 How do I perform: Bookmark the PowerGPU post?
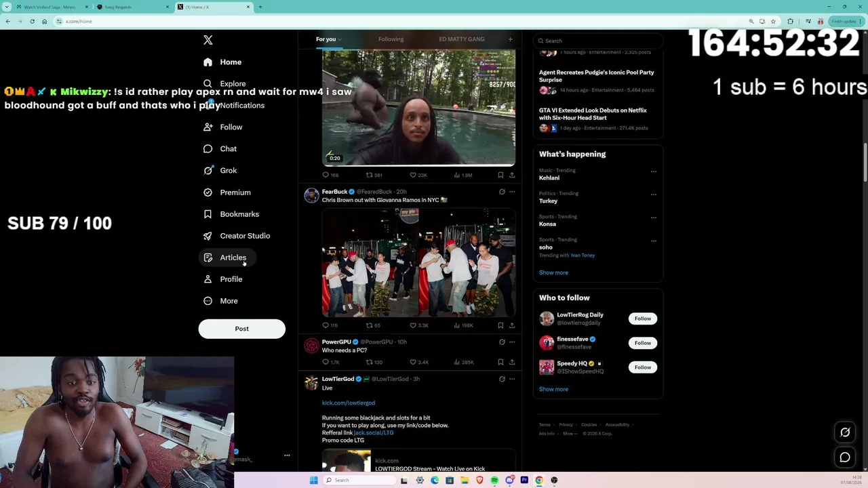(501, 362)
